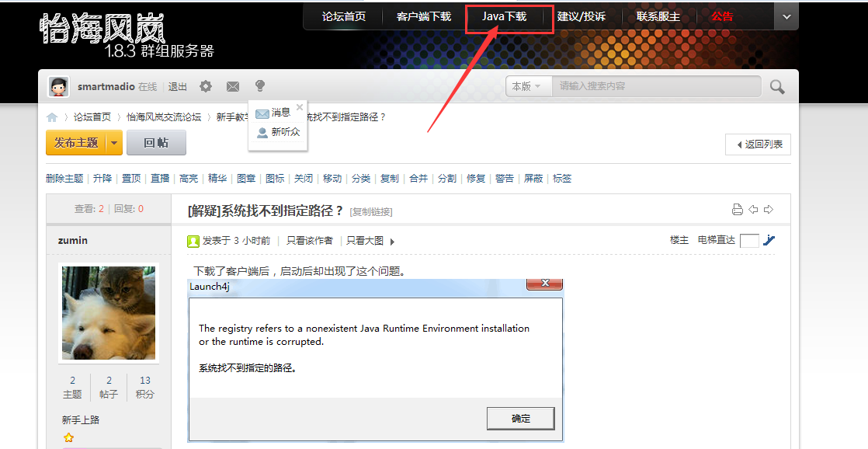
Task: Click the lightbulb notification icon
Action: tap(260, 86)
